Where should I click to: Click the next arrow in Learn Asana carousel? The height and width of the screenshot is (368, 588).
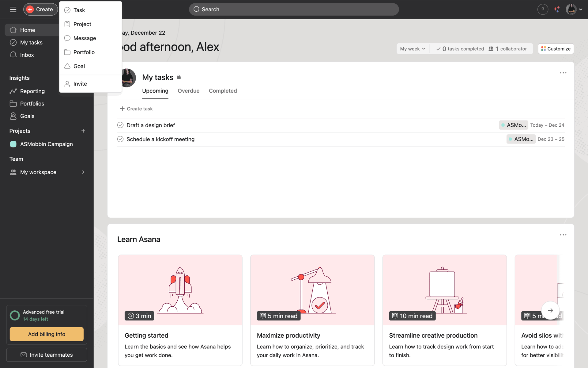(550, 311)
